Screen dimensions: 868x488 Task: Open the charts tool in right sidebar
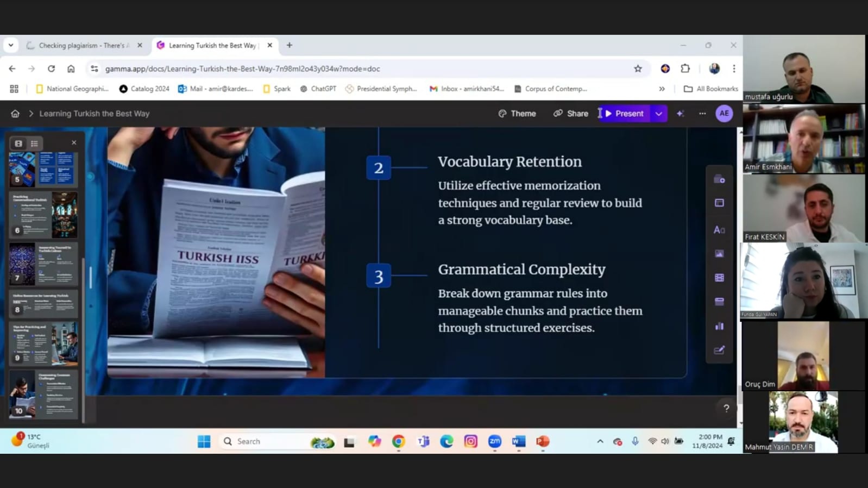pyautogui.click(x=719, y=326)
